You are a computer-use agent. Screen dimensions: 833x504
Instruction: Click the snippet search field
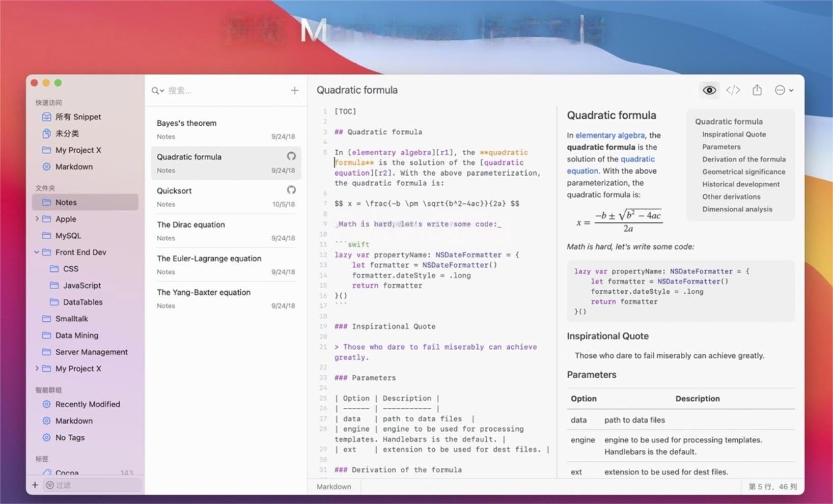tap(224, 91)
